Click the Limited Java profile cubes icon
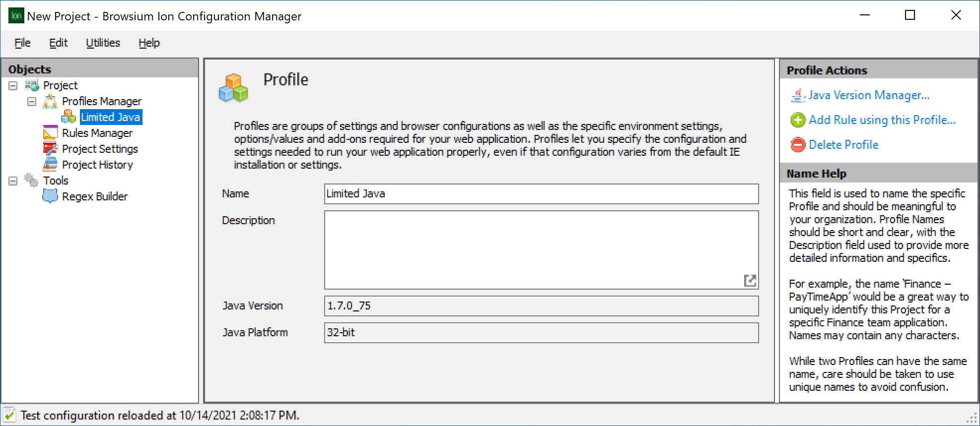The height and width of the screenshot is (426, 980). tap(69, 117)
